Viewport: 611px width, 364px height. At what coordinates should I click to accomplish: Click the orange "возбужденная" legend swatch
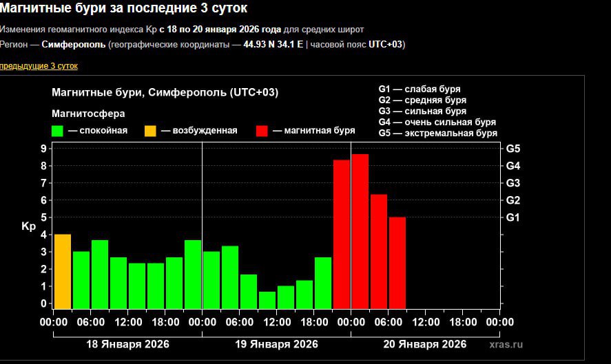click(x=150, y=131)
